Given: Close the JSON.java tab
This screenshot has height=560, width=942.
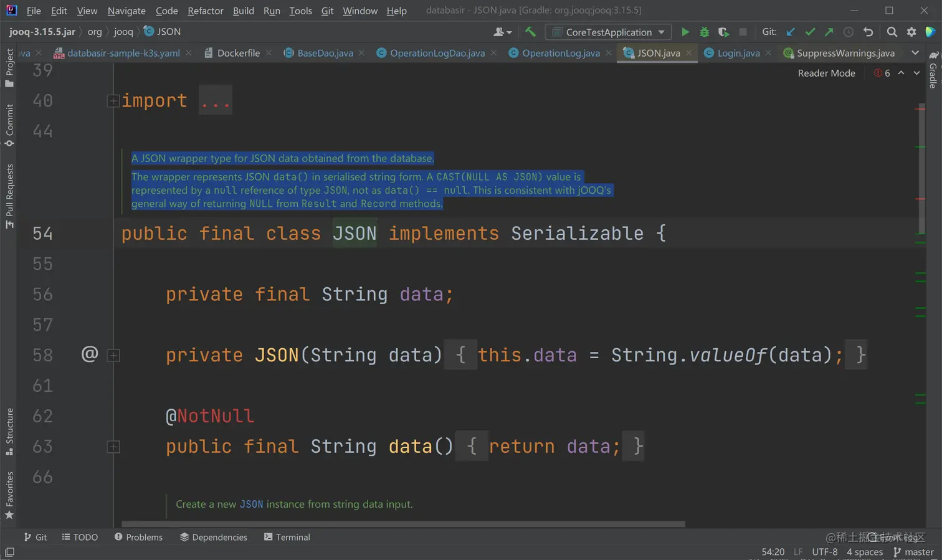Looking at the screenshot, I should (688, 53).
